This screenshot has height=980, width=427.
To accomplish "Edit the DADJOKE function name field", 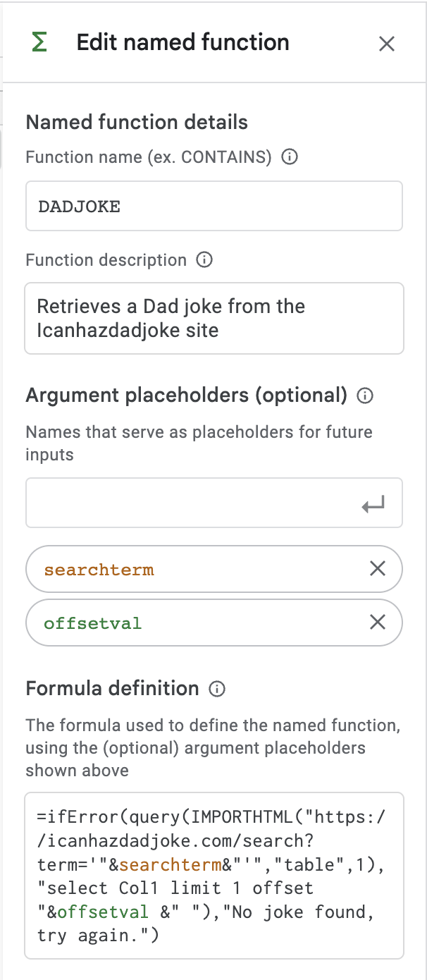I will (213, 206).
